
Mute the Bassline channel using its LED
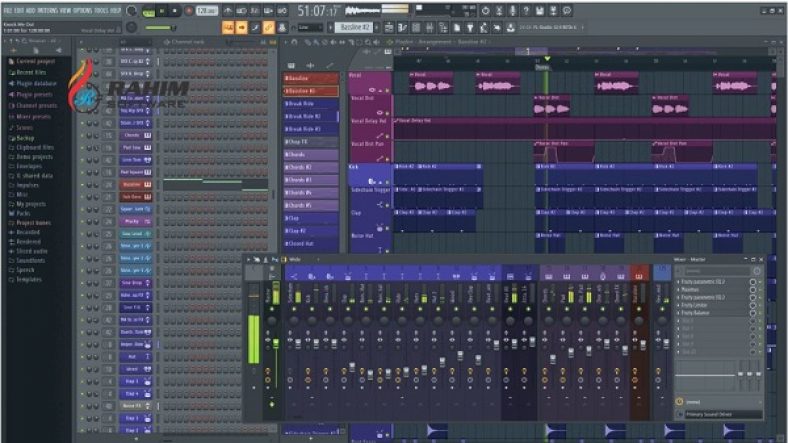tap(82, 185)
